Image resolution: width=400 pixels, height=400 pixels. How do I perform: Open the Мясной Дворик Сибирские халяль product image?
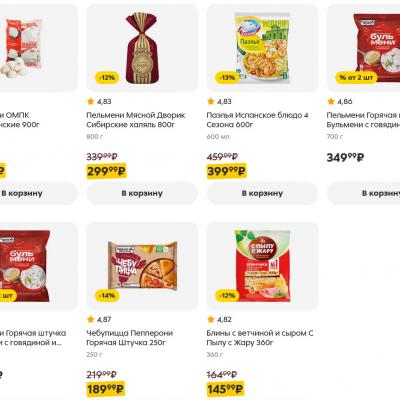coord(142,48)
